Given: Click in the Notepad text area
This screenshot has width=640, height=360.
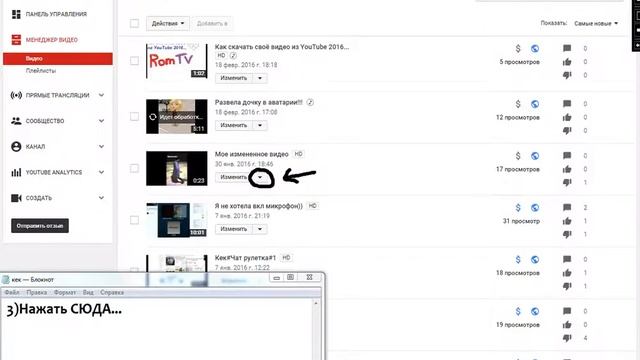Looking at the screenshot, I should click(157, 329).
